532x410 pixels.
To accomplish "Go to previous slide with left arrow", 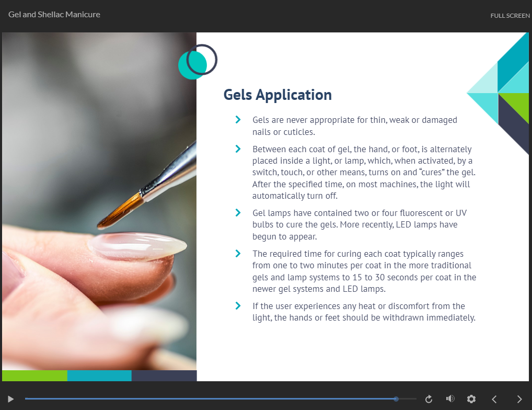I will (x=494, y=399).
